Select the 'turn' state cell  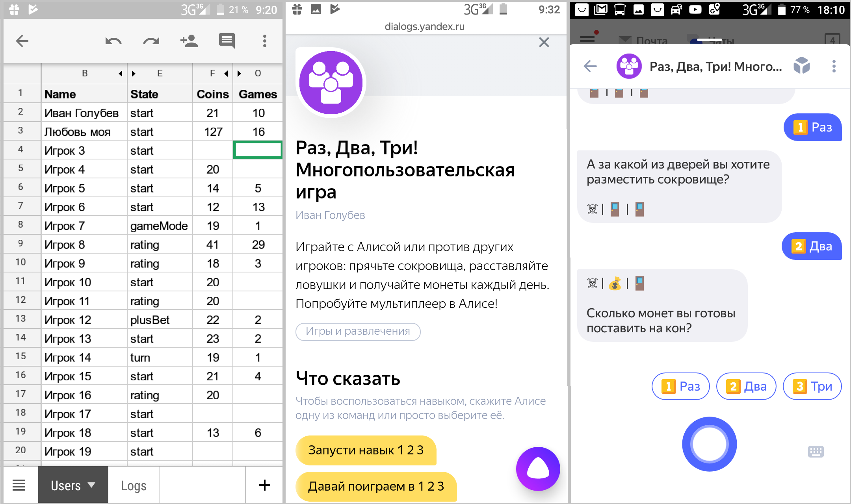tap(160, 358)
